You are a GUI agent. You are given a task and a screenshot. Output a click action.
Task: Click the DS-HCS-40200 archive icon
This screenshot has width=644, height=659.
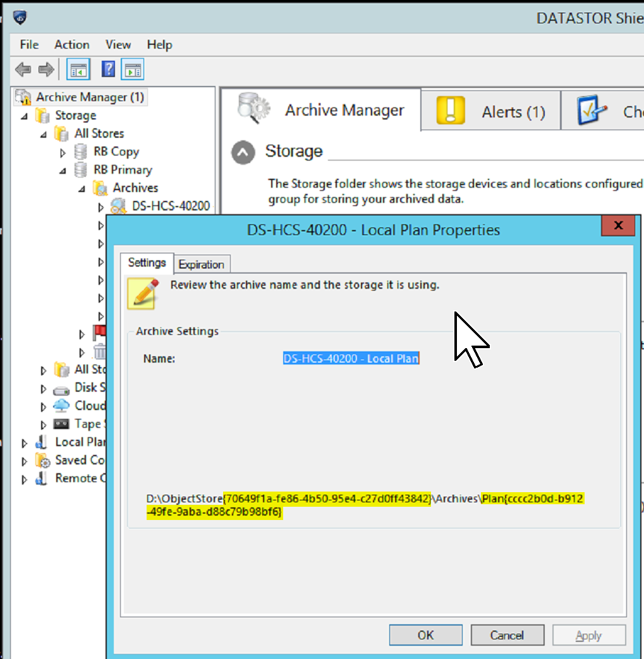[x=118, y=206]
